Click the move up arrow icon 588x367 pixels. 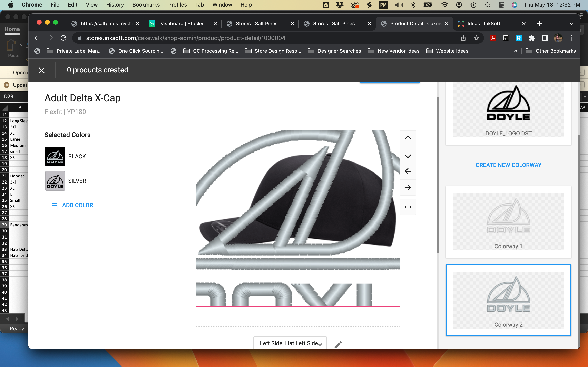pos(408,138)
